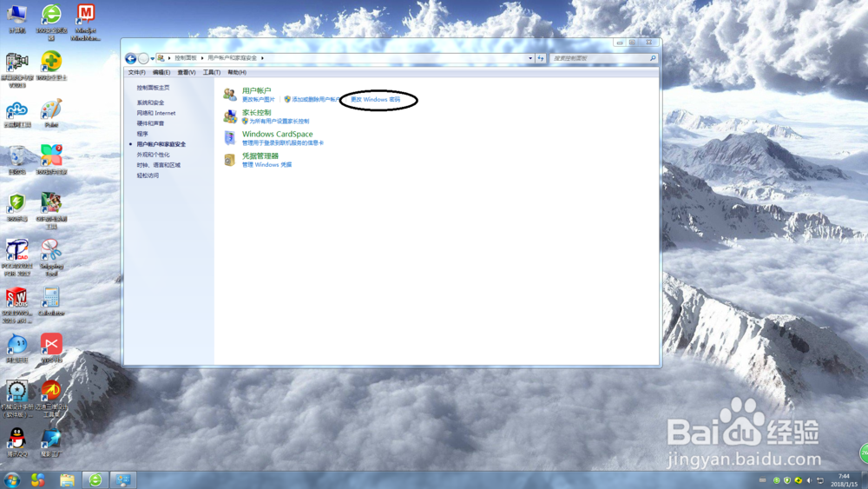
Task: Go back with the blue Back arrow
Action: click(x=131, y=58)
